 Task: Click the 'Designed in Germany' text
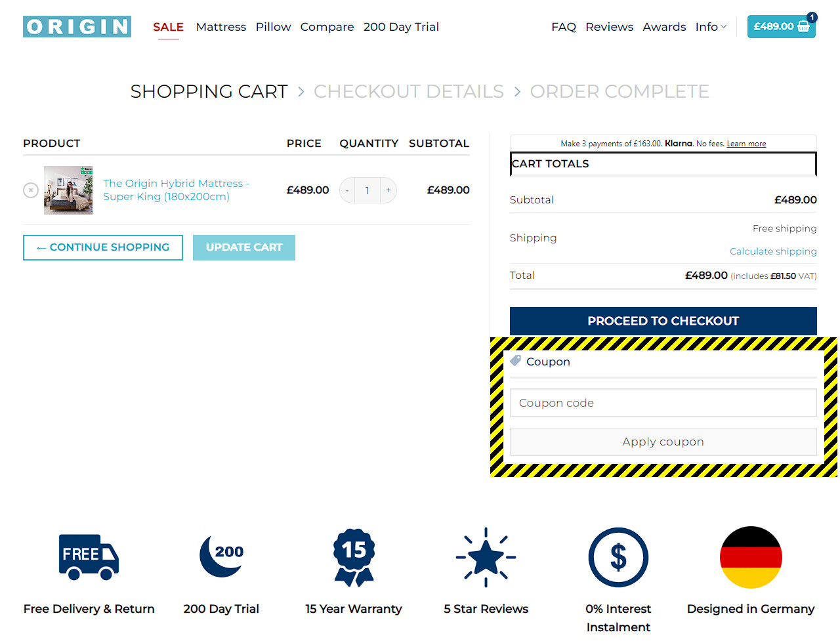751,609
